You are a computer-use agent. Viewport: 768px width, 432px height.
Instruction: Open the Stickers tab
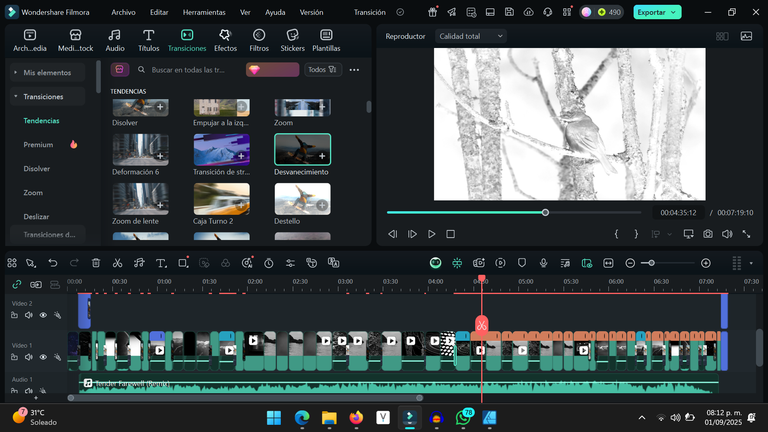click(x=292, y=40)
